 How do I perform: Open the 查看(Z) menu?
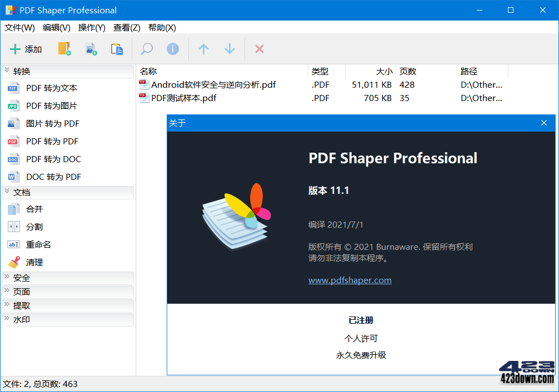click(127, 28)
